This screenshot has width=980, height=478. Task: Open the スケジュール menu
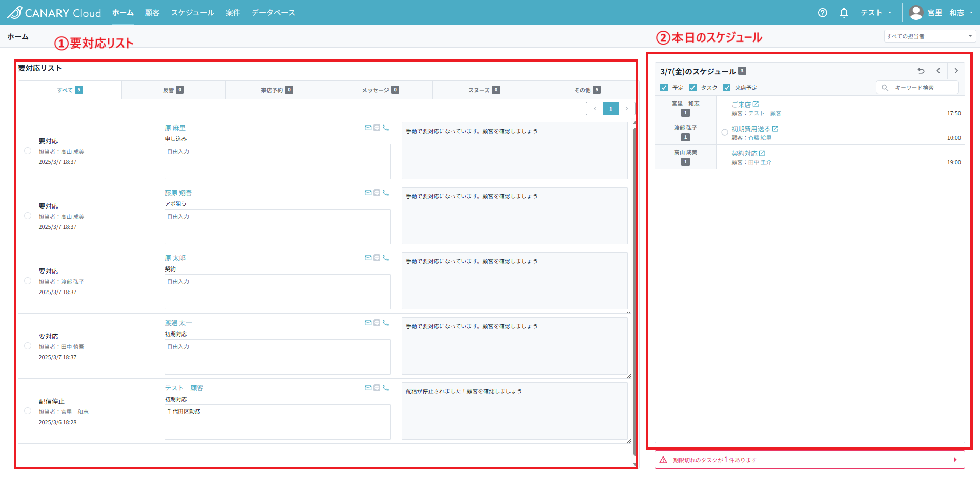(193, 13)
